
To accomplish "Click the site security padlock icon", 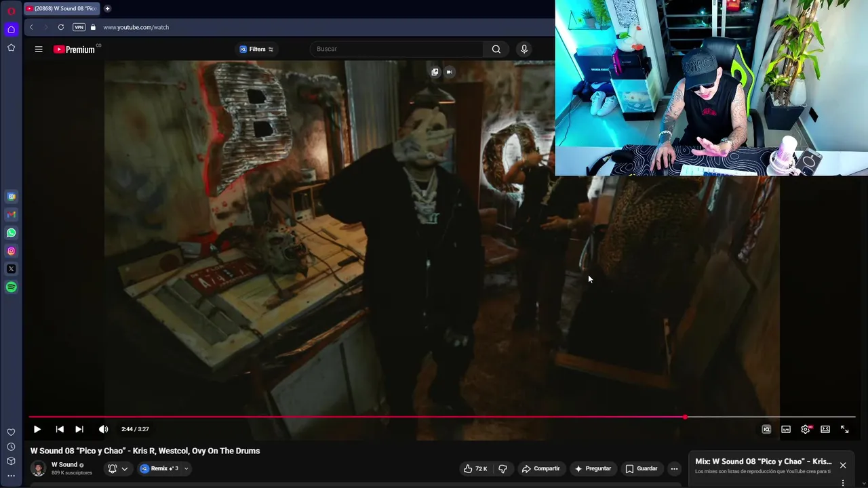I will [94, 27].
